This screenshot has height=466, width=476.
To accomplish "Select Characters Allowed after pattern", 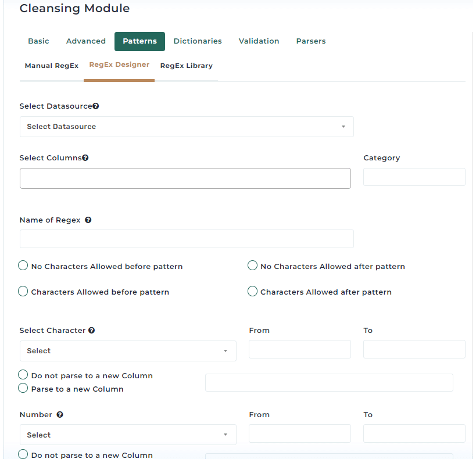I will coord(252,292).
